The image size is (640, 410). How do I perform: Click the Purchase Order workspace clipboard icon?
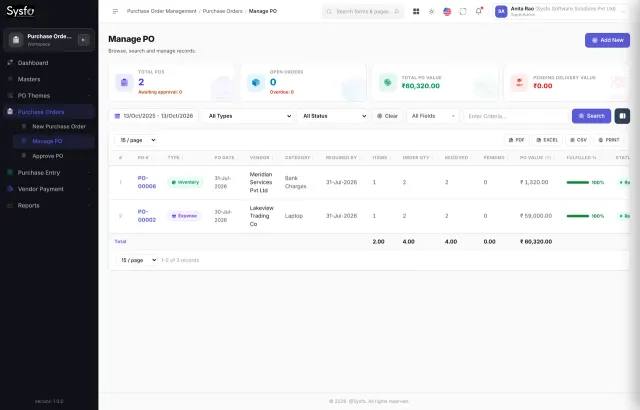point(16,40)
